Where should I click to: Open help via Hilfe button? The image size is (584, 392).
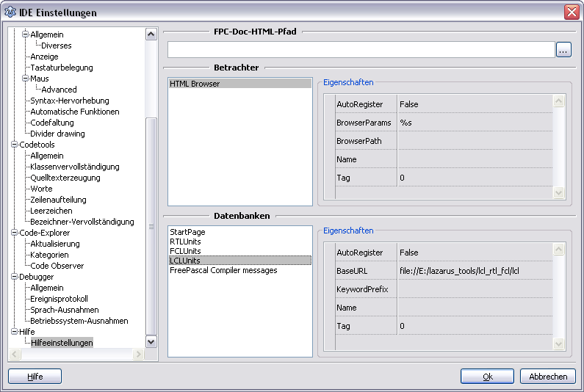coord(35,377)
